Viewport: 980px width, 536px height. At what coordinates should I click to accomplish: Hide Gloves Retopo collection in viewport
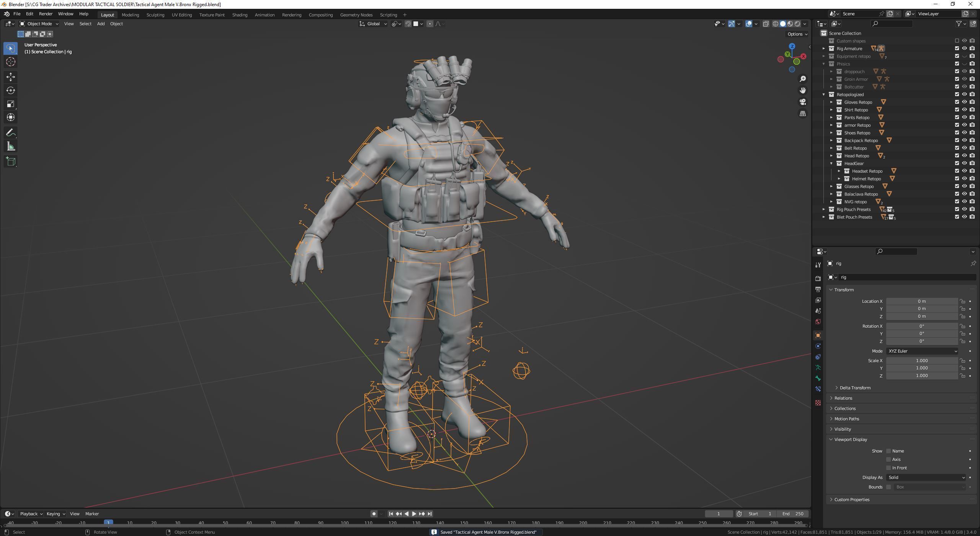(x=965, y=102)
